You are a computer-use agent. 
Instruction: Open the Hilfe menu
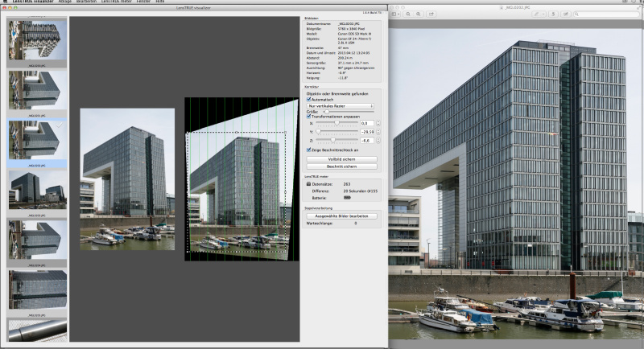click(159, 2)
